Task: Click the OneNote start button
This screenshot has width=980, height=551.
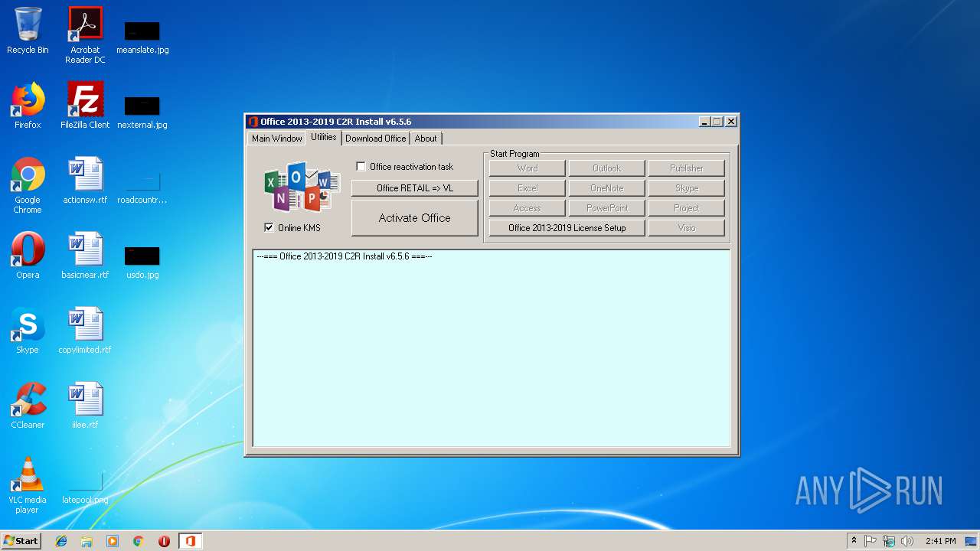Action: coord(607,188)
